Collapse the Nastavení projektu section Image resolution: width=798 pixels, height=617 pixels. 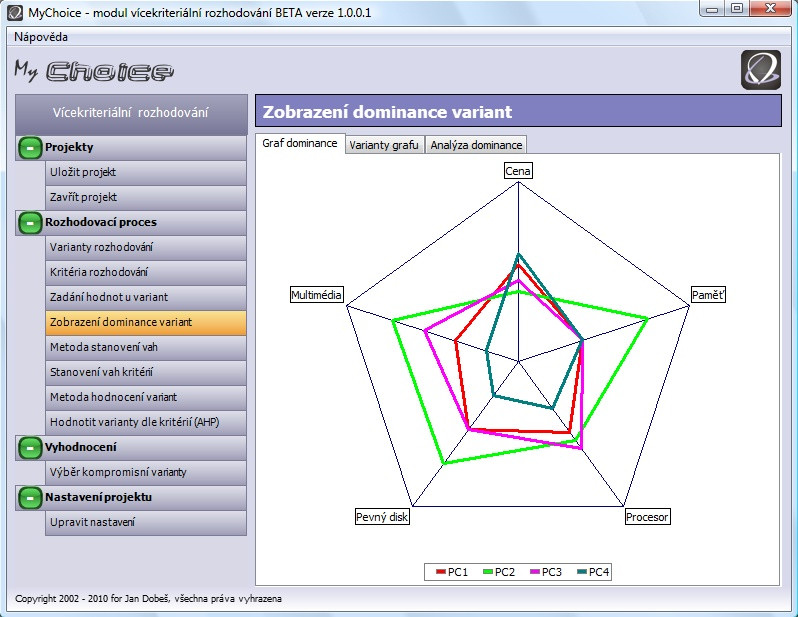(x=30, y=497)
